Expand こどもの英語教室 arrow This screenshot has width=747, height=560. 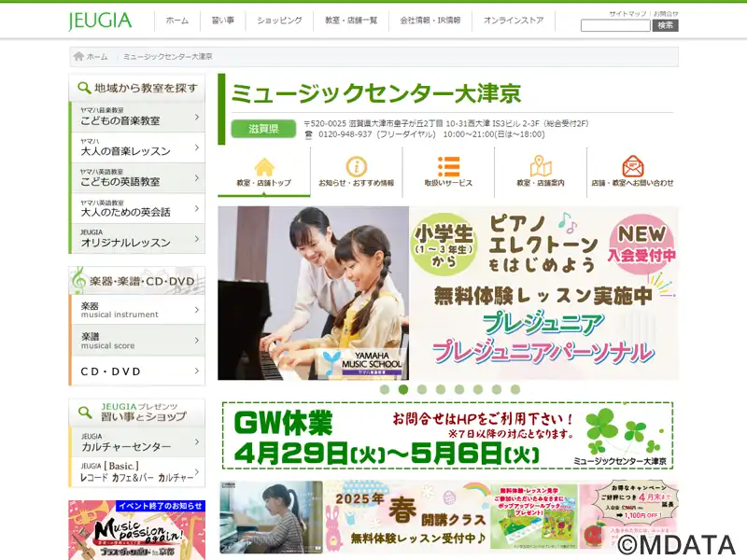(x=197, y=177)
